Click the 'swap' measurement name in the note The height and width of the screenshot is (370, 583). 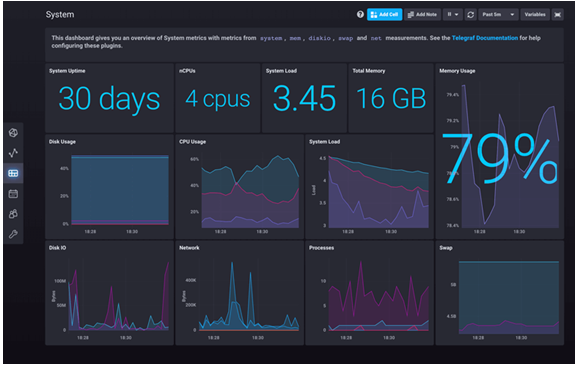tap(345, 38)
